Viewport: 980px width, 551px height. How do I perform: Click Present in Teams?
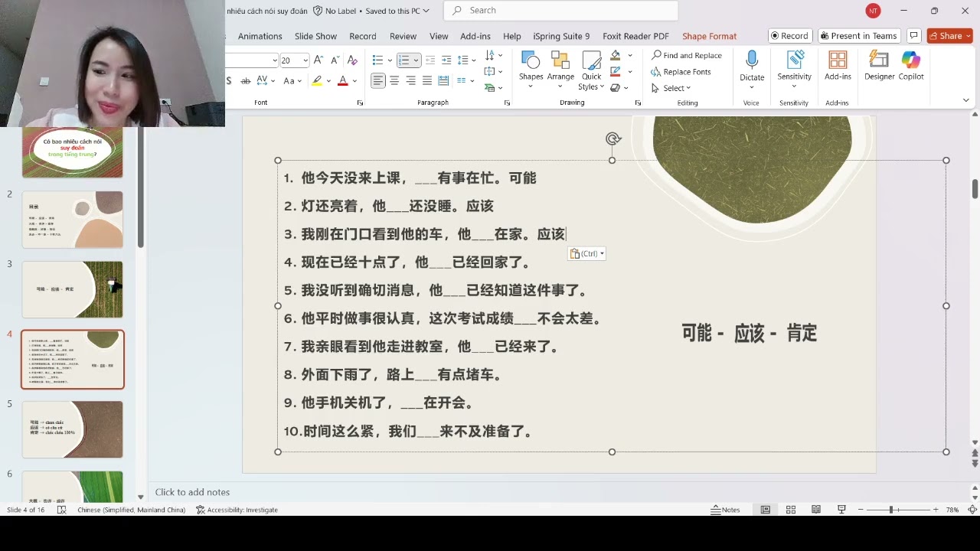857,36
